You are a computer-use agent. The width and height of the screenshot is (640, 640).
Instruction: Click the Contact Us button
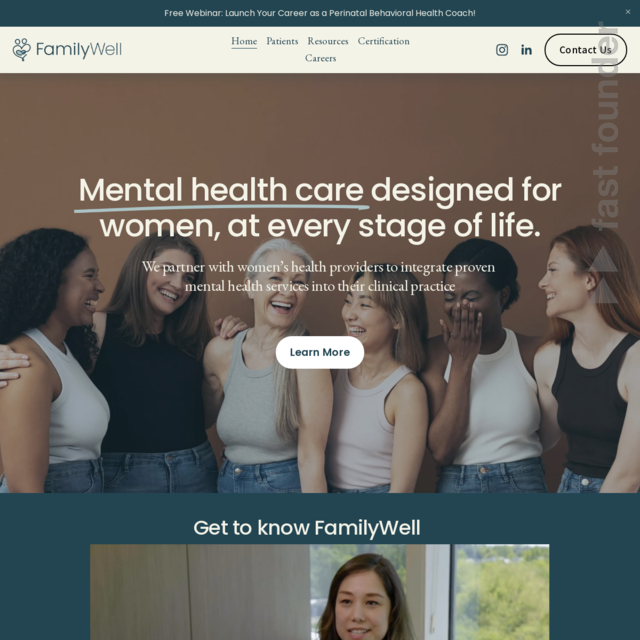(585, 50)
